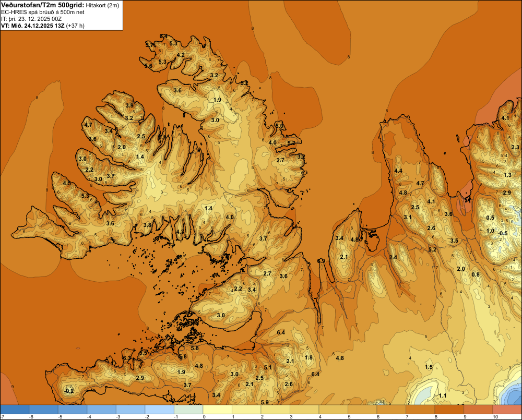Viewport: 522px width, 420px height.
Task: Pick the legend swatch between 2 and 3
Action: point(275,409)
